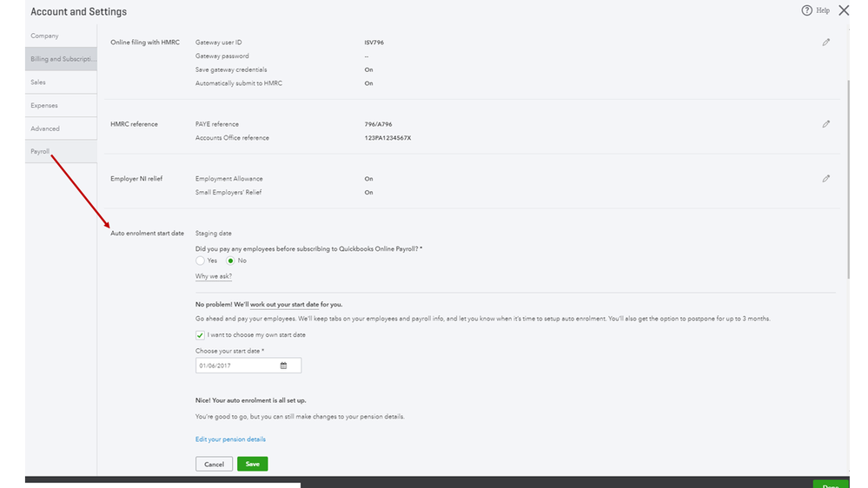Select the Yes radio button
Screen dimensions: 868x488
pos(201,260)
